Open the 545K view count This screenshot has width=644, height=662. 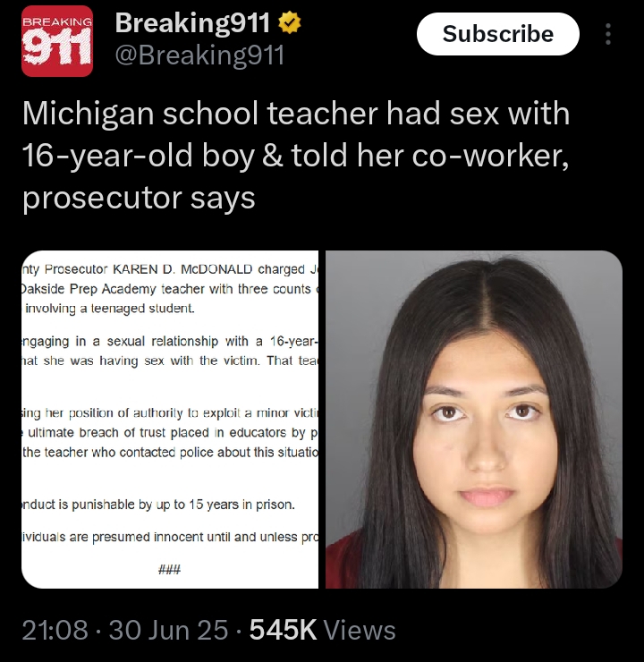coord(283,630)
